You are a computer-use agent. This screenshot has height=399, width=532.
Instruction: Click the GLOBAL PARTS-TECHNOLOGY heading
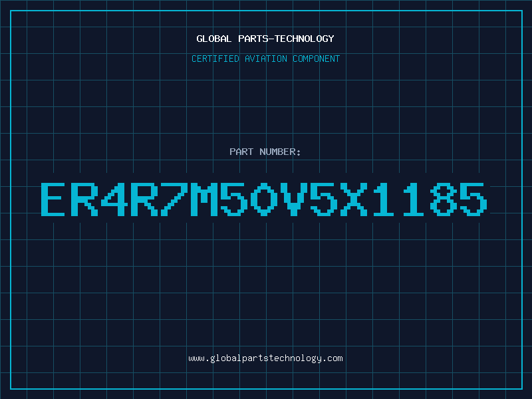click(265, 39)
